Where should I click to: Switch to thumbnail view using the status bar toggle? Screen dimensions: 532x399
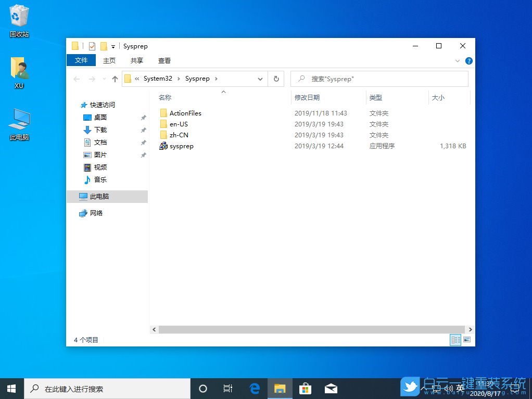467,339
